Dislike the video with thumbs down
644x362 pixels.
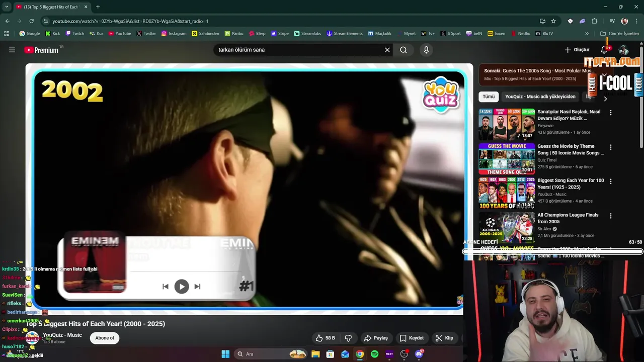coord(348,338)
